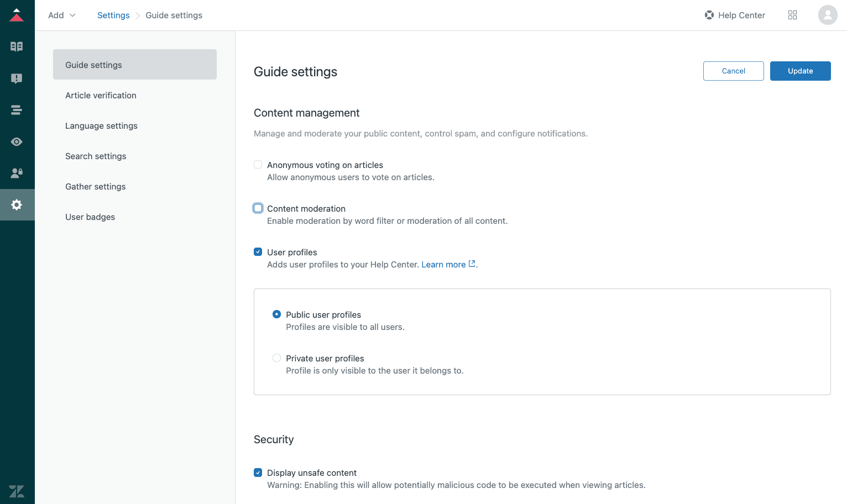
Task: Open customize design via the eye icon
Action: [x=17, y=141]
